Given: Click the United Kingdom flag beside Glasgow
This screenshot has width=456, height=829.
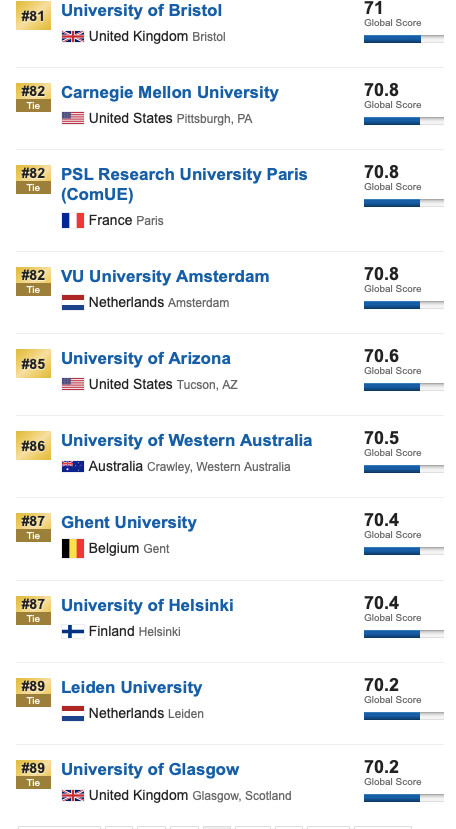Looking at the screenshot, I should tap(72, 795).
